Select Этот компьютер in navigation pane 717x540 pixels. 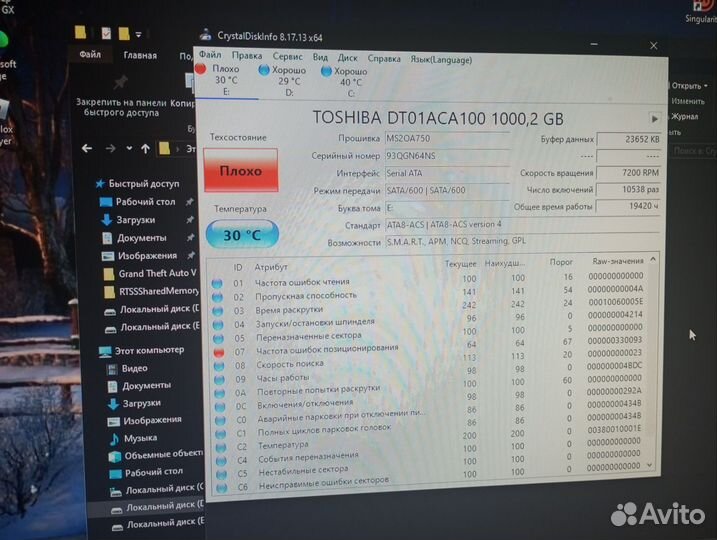[141, 351]
